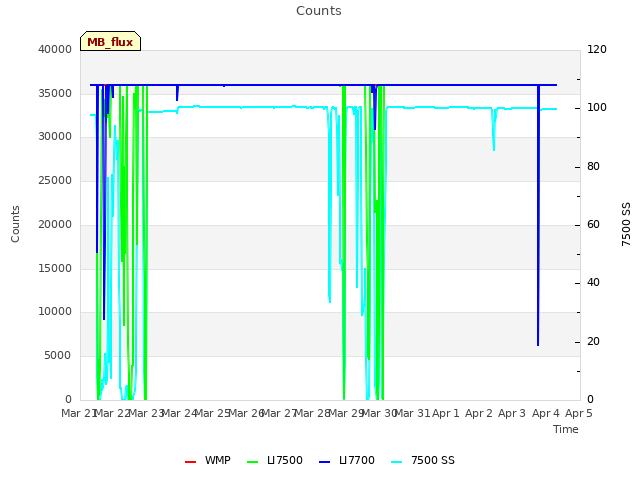
Task: Click the left axis label Counts
Action: pos(16,224)
